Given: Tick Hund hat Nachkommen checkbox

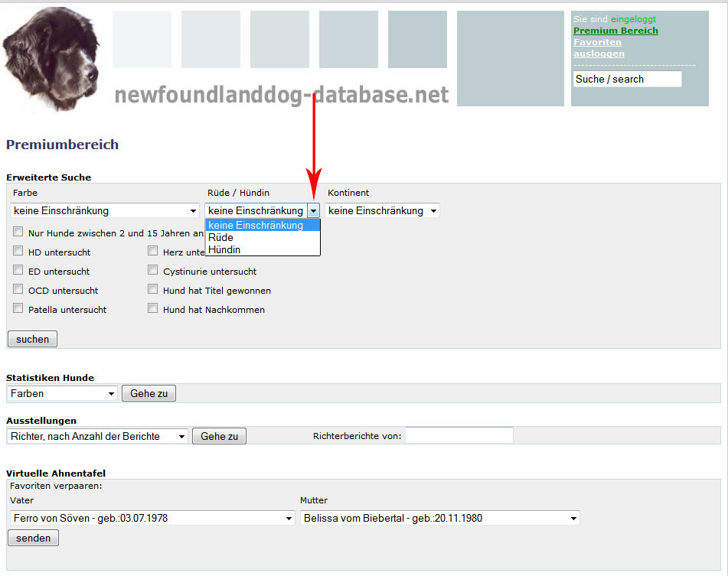Looking at the screenshot, I should (x=153, y=308).
